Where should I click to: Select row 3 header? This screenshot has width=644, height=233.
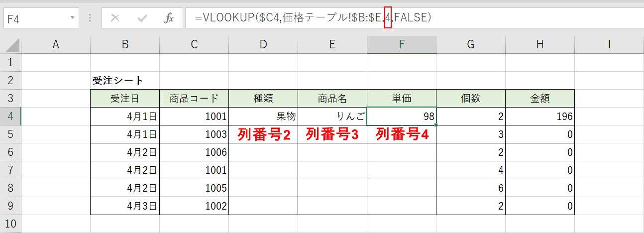click(x=10, y=98)
